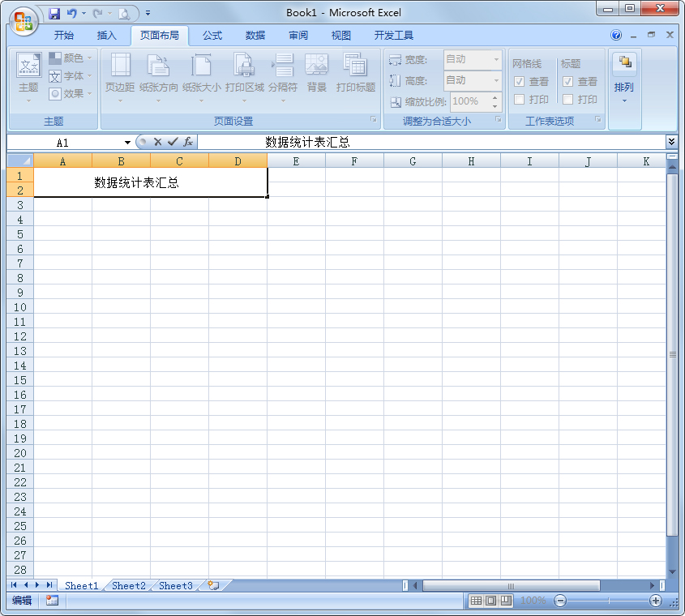Open the 缩放比例 (Scale) stepper dropdown
The width and height of the screenshot is (685, 616).
[x=494, y=101]
